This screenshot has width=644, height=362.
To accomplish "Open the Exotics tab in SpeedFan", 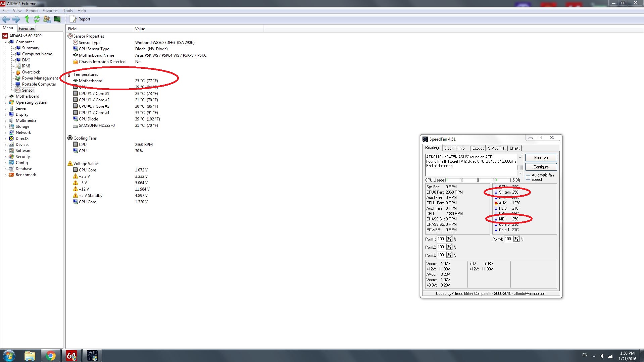I will pos(478,148).
